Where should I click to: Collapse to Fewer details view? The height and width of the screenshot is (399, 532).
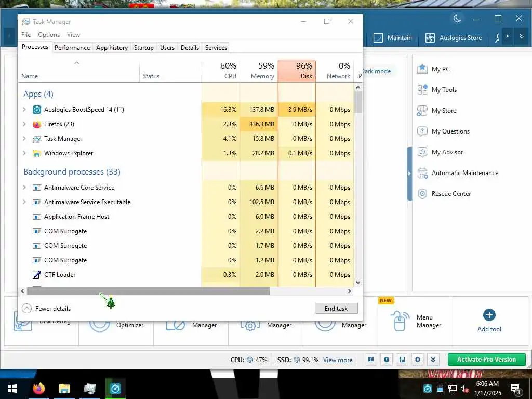coord(46,309)
